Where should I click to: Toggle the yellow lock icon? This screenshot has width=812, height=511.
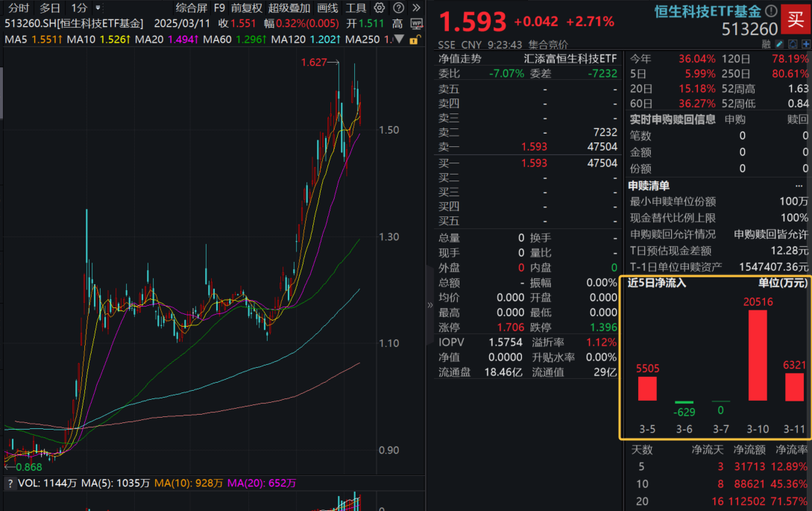(x=414, y=40)
